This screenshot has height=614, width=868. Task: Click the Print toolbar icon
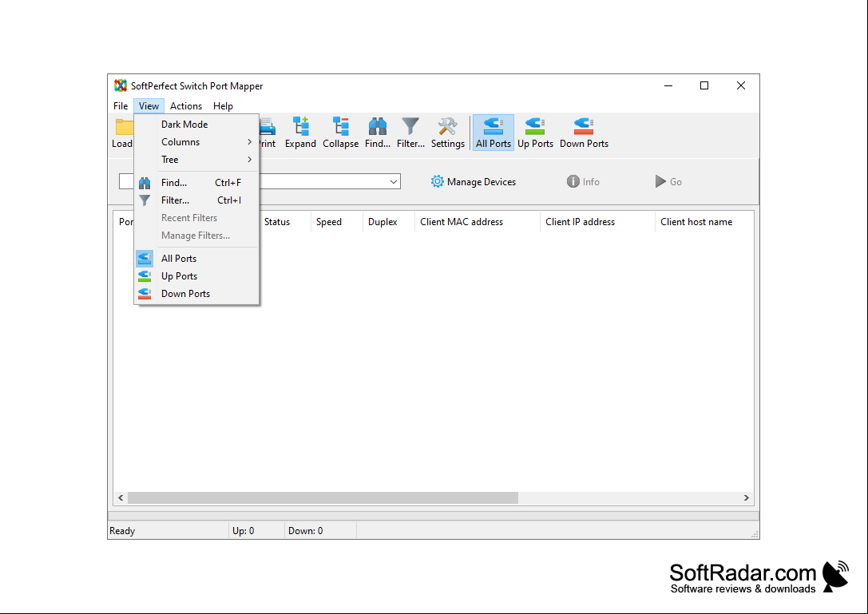(x=268, y=127)
